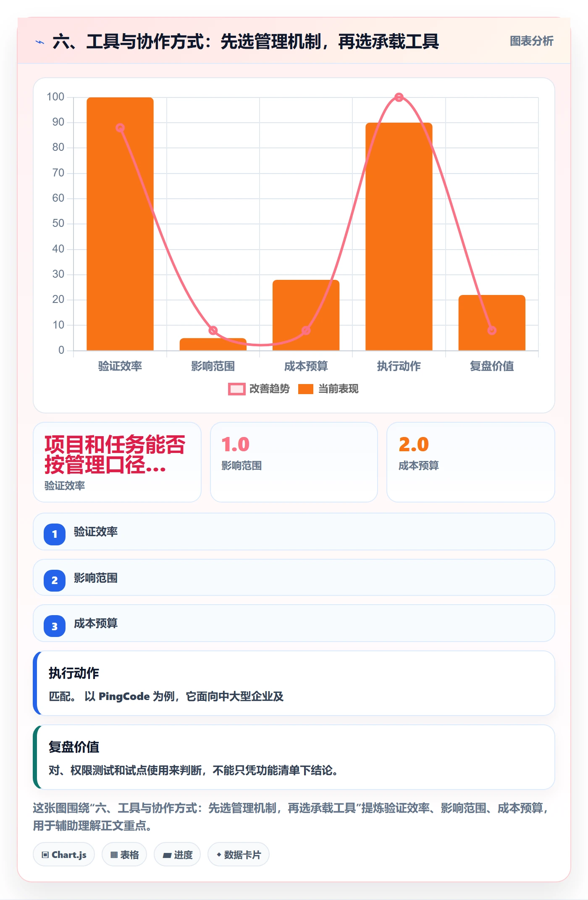Image resolution: width=588 pixels, height=900 pixels.
Task: Click the 执行动作 orange bar
Action: click(399, 237)
